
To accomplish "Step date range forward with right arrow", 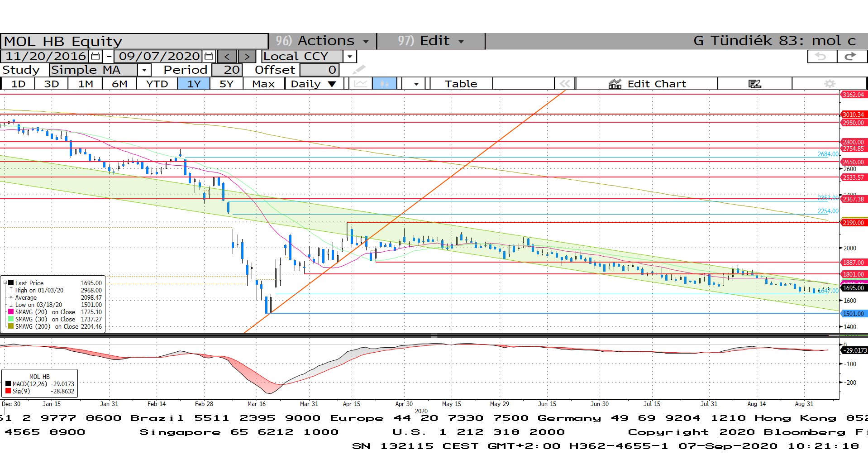I will click(247, 56).
